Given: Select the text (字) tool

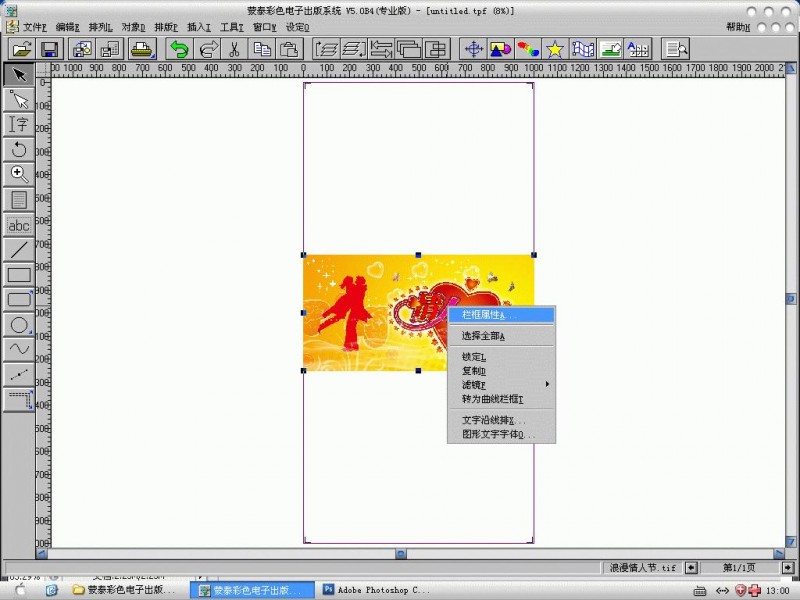Looking at the screenshot, I should (19, 124).
